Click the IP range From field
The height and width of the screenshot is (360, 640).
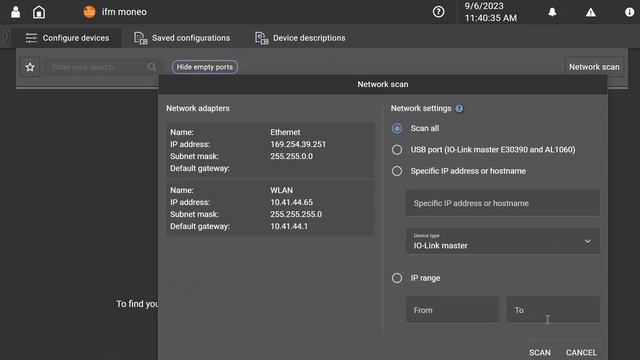pyautogui.click(x=452, y=310)
